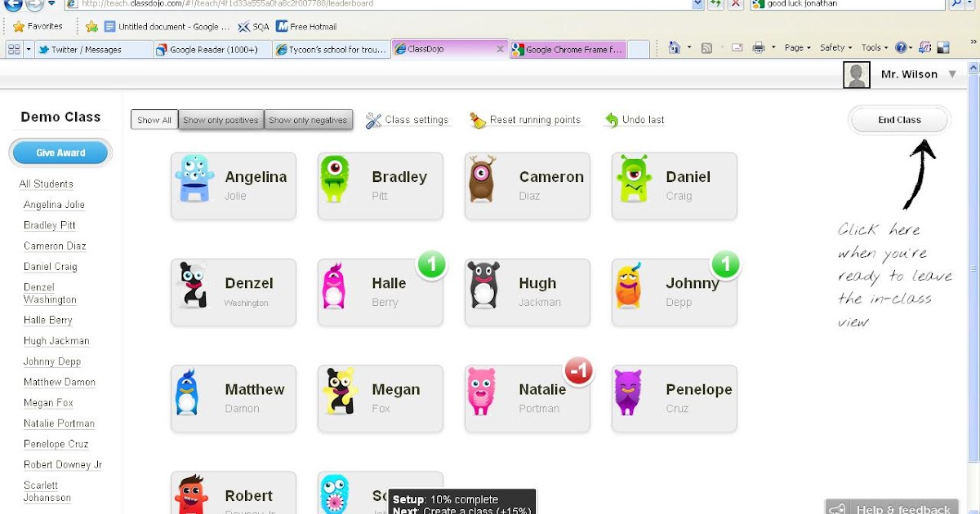Image resolution: width=980 pixels, height=514 pixels.
Task: Click the red -1 badge on Natalie's card
Action: (579, 370)
